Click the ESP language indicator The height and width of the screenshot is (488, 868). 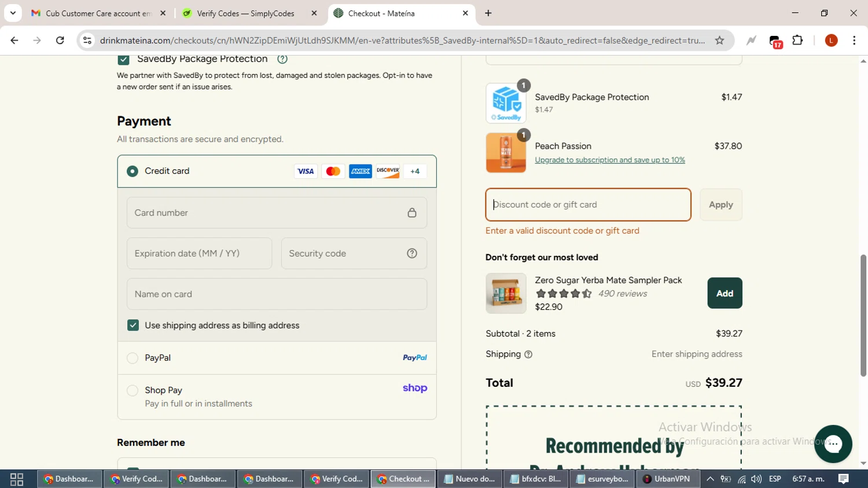pyautogui.click(x=775, y=479)
